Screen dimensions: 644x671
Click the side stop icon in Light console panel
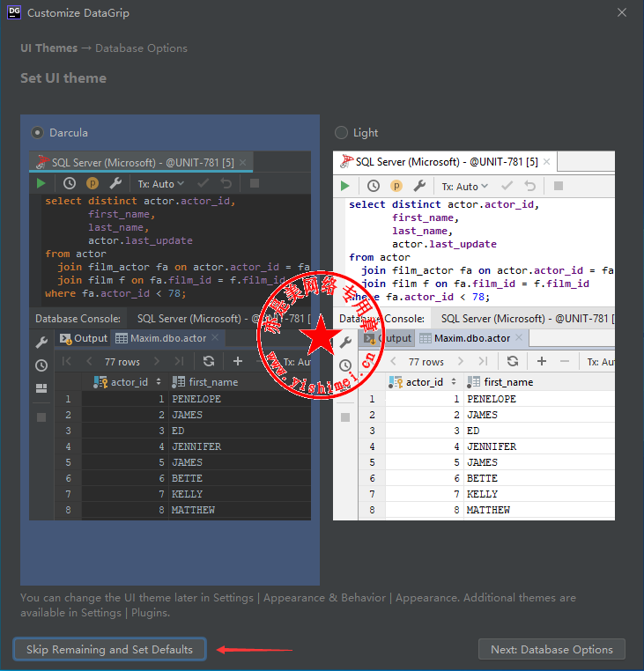click(x=345, y=417)
